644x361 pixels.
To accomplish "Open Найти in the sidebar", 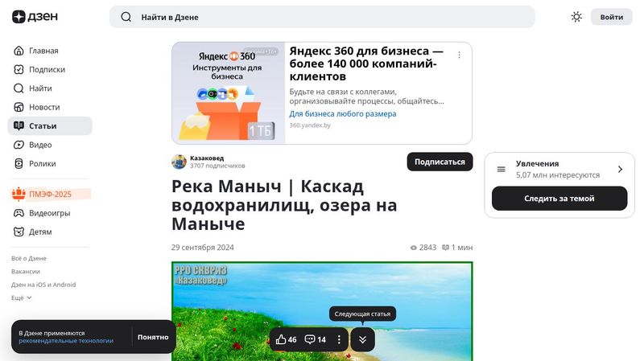I will click(50, 88).
